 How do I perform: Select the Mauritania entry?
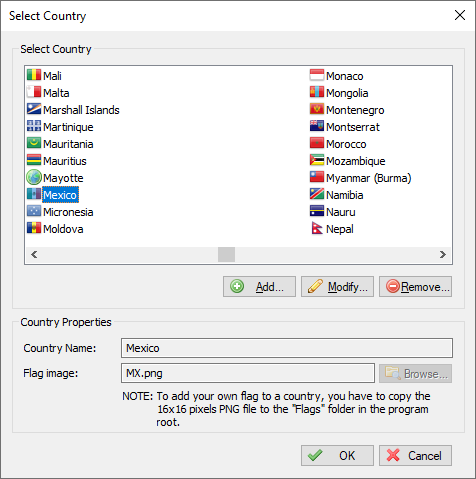tap(68, 144)
